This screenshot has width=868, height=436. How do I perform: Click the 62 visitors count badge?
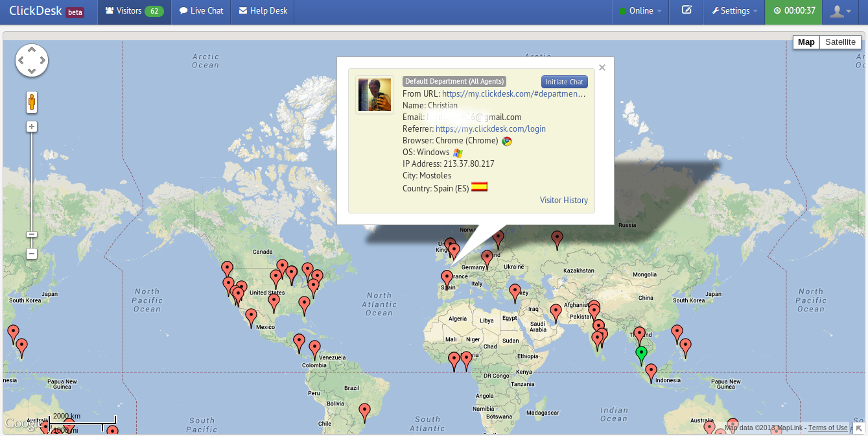[154, 11]
